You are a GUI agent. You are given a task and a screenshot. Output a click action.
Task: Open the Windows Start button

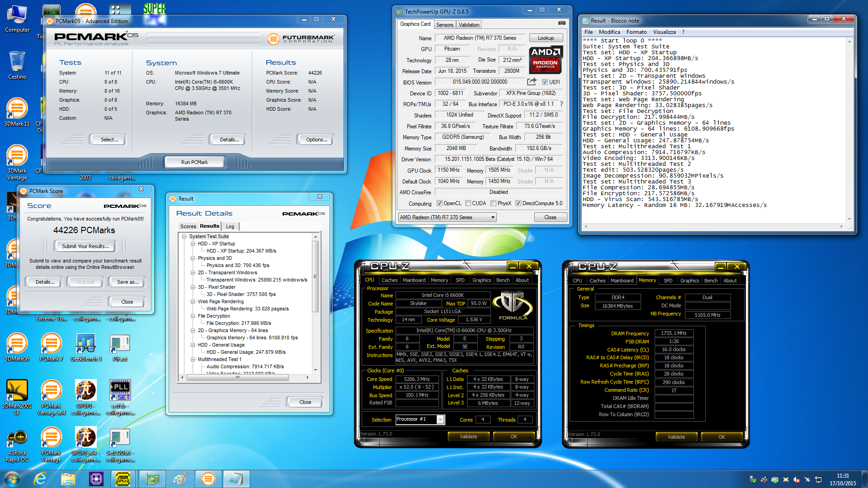[x=12, y=479]
